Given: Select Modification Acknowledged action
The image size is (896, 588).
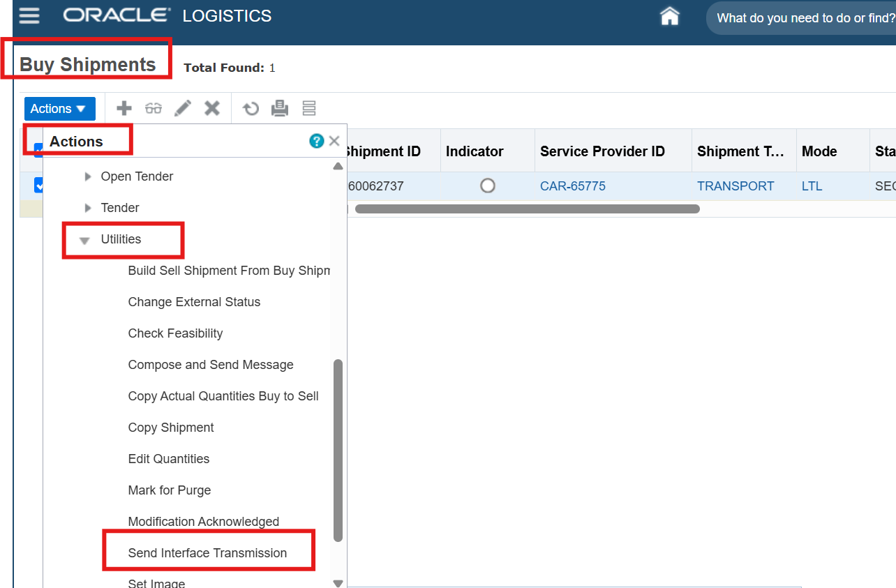Looking at the screenshot, I should 204,522.
